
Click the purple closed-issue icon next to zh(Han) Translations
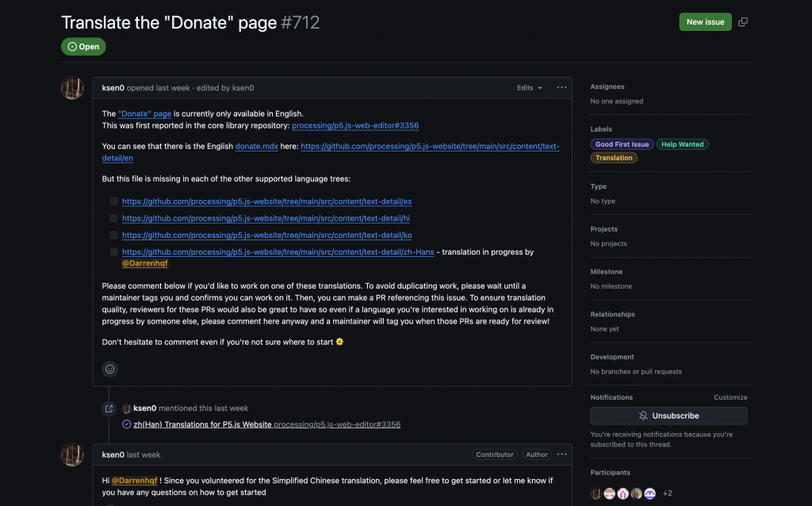(x=126, y=424)
